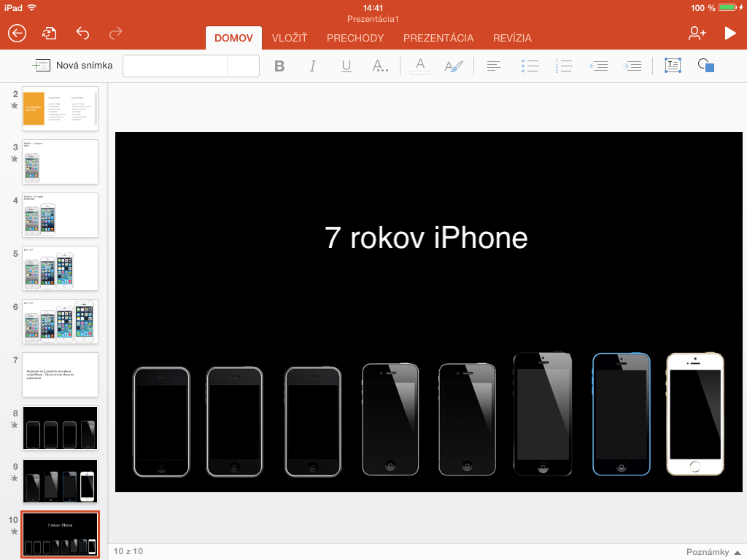Toggle italic formatting

coord(313,66)
